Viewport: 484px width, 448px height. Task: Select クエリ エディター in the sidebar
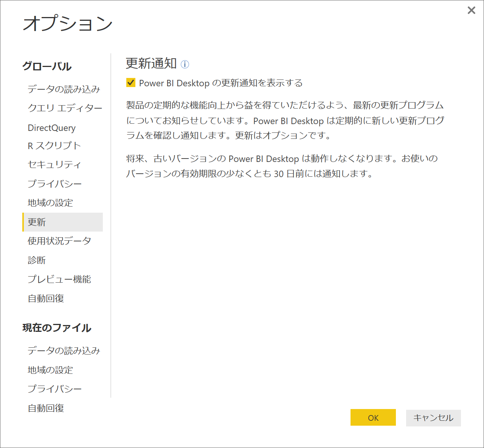pos(65,108)
